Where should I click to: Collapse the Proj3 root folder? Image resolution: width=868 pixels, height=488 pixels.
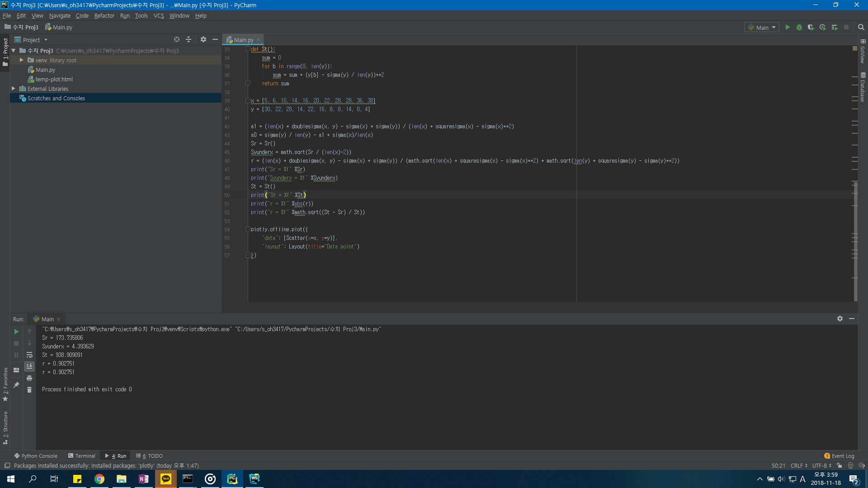14,51
